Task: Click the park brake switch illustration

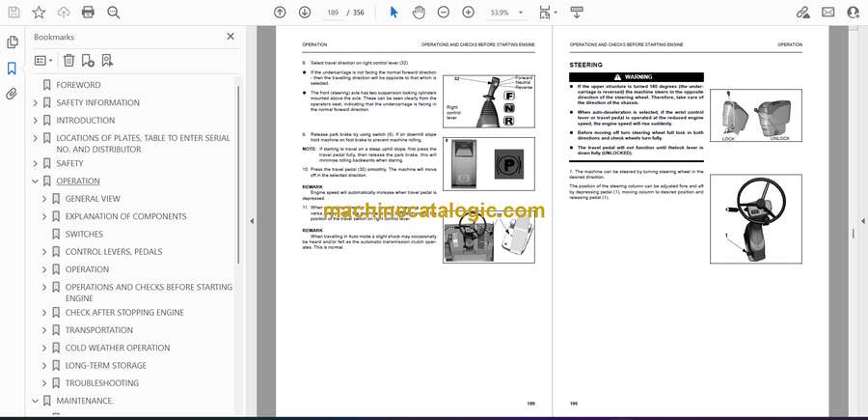Action: (489, 164)
